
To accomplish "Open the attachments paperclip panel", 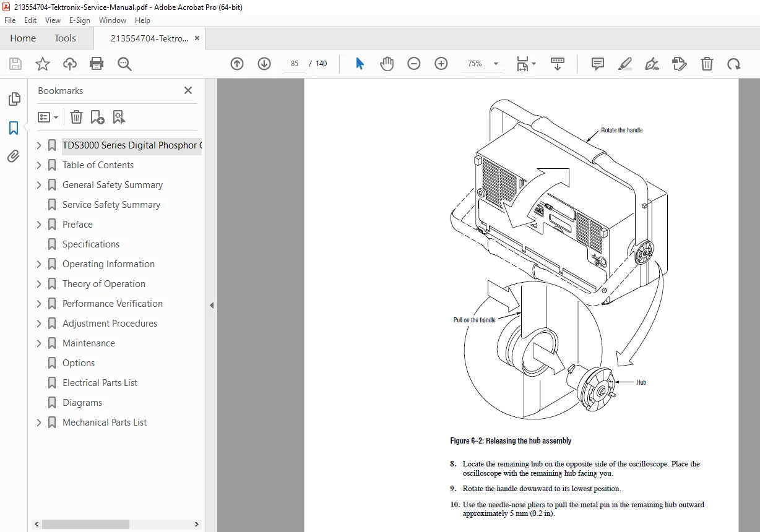I will pyautogui.click(x=14, y=157).
